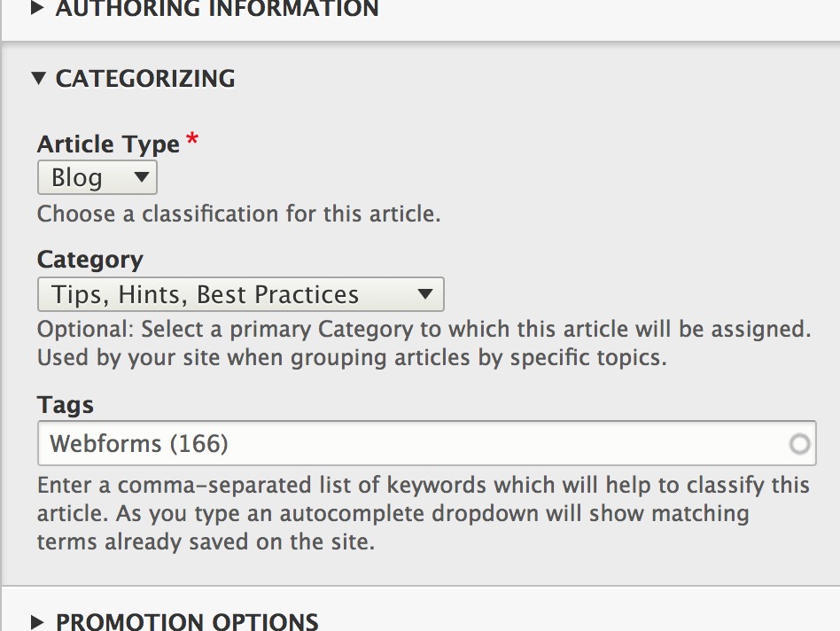Click the 'Choose a classification' help text

[239, 214]
